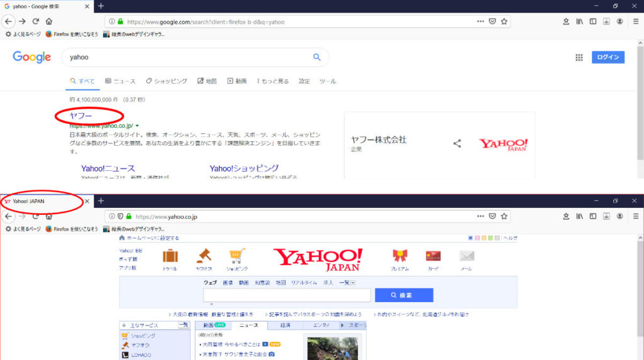644x360 pixels.
Task: Open the Yahoo ショッピング cart icon in header
Action: [236, 256]
